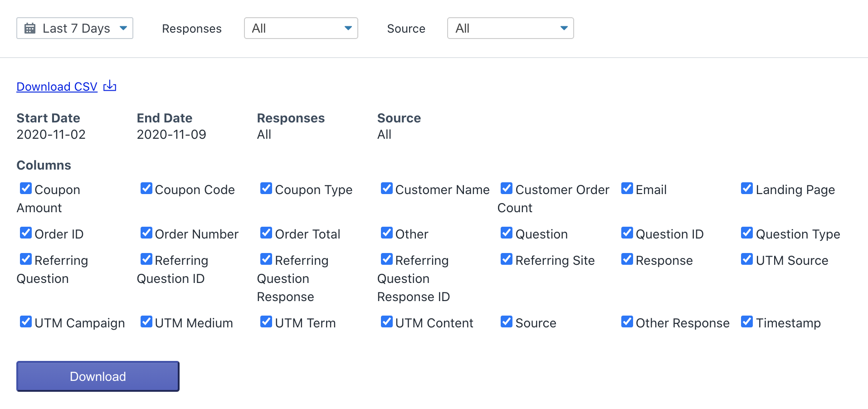
Task: Uncheck the Referring Site checkbox
Action: pyautogui.click(x=507, y=259)
